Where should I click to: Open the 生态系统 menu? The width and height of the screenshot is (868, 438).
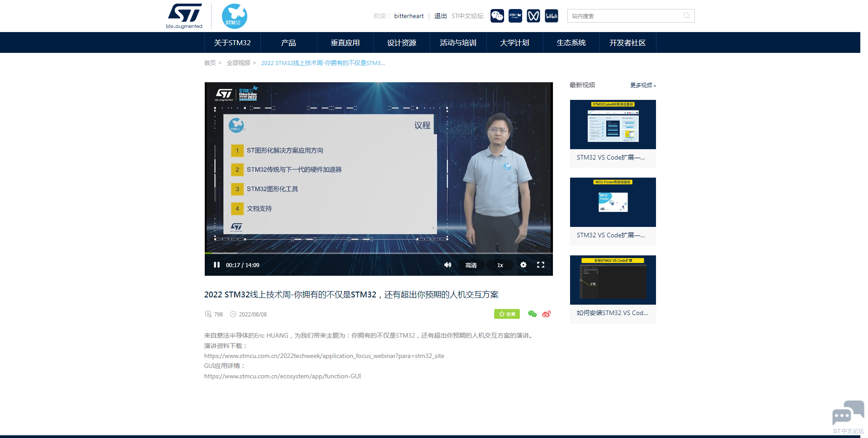(x=571, y=42)
